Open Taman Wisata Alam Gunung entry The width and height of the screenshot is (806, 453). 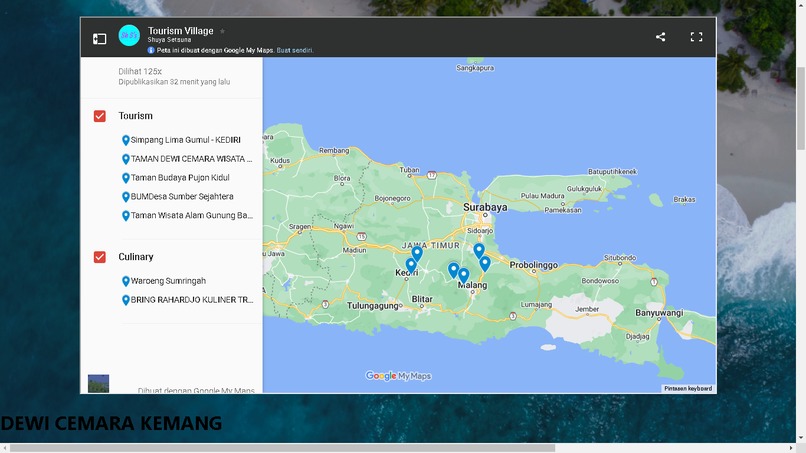click(192, 215)
